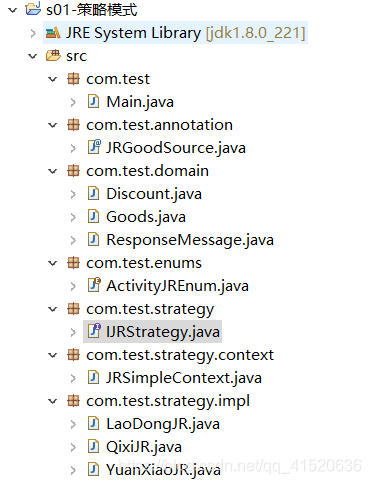Select ResponseMessage.java in the tree

(x=190, y=240)
